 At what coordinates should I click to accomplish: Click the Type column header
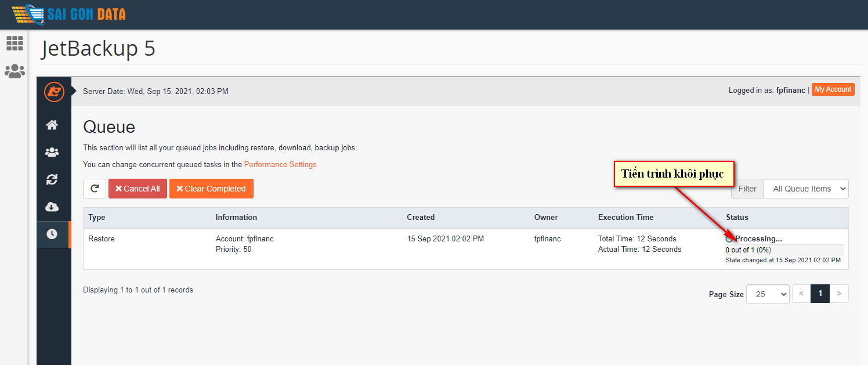tap(97, 217)
